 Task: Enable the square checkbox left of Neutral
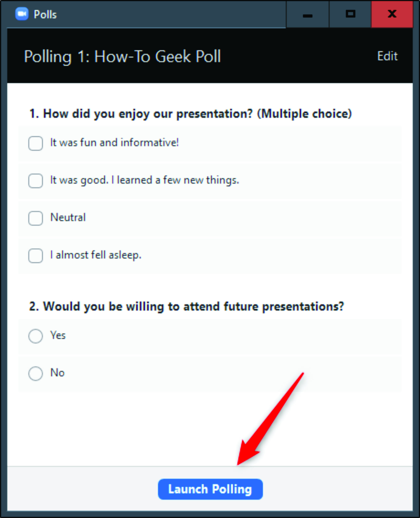point(36,218)
